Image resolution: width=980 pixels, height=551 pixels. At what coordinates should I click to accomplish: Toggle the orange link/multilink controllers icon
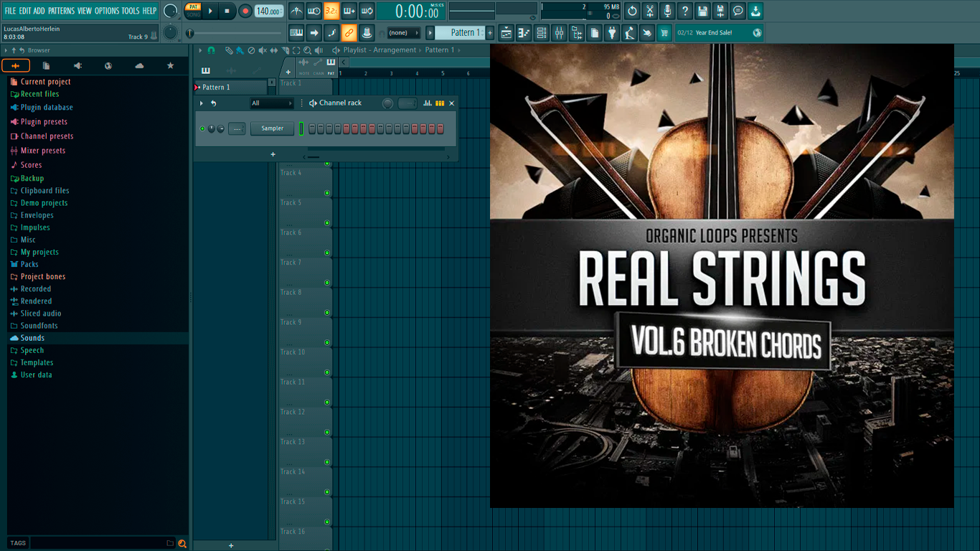[349, 32]
